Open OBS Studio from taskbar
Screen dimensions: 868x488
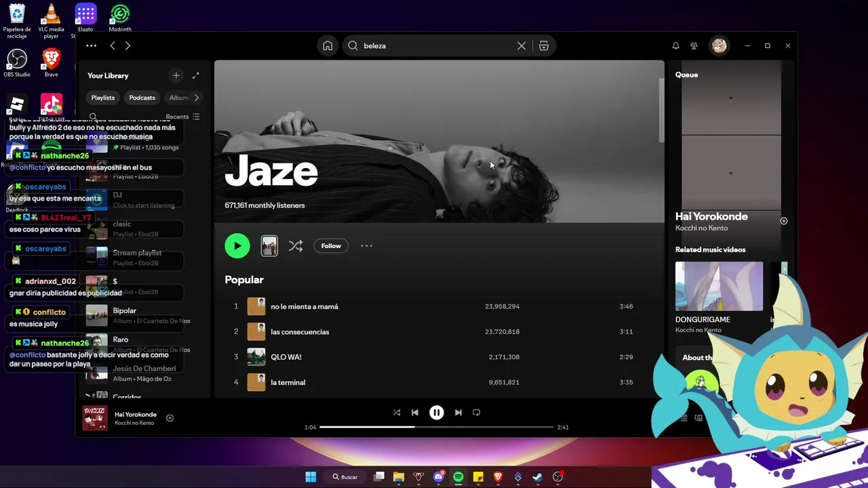[x=558, y=476]
